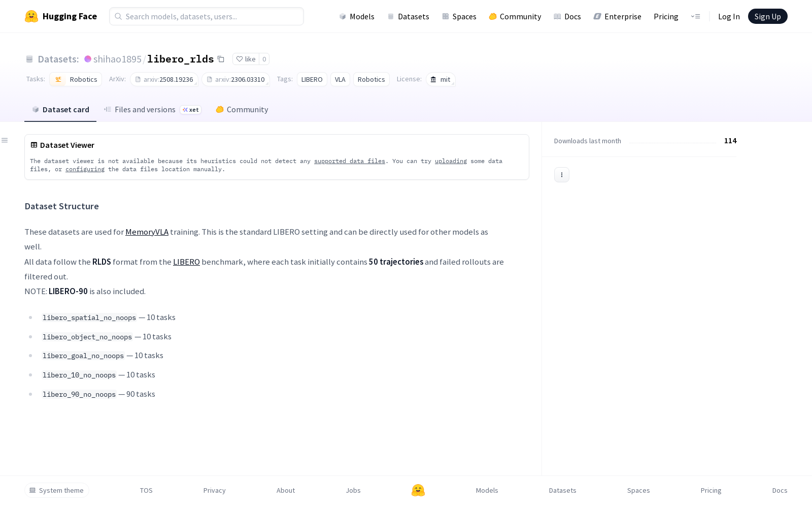
Task: Click the libero_spatial_no_noops code text
Action: click(x=89, y=318)
